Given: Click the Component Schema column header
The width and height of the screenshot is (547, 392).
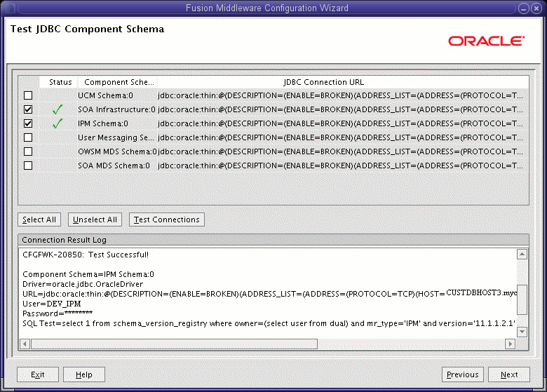Looking at the screenshot, I should (x=118, y=82).
